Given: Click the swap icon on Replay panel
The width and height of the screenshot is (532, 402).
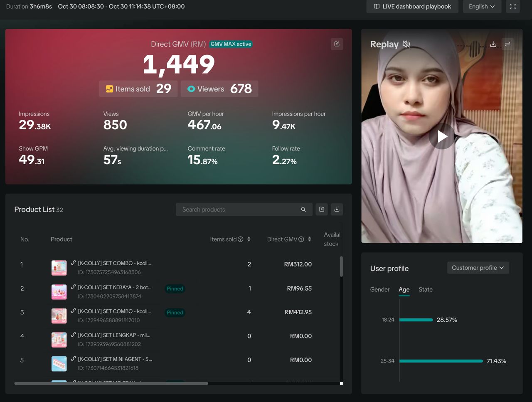Looking at the screenshot, I should coord(507,44).
